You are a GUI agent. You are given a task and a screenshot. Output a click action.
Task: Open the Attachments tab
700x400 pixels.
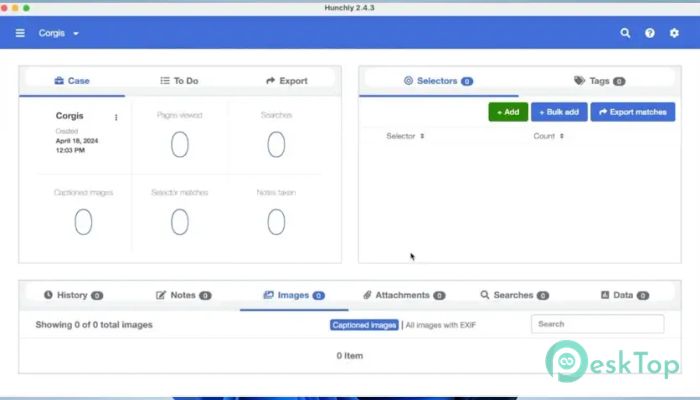[404, 295]
